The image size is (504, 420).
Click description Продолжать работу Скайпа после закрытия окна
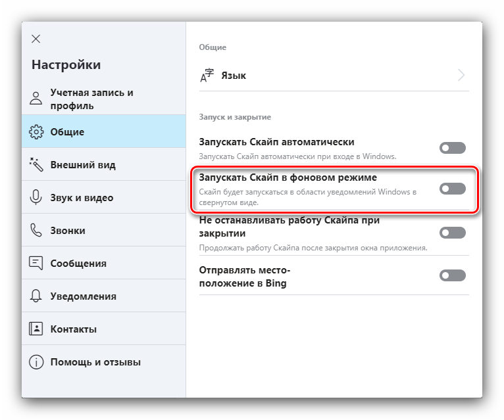[313, 248]
